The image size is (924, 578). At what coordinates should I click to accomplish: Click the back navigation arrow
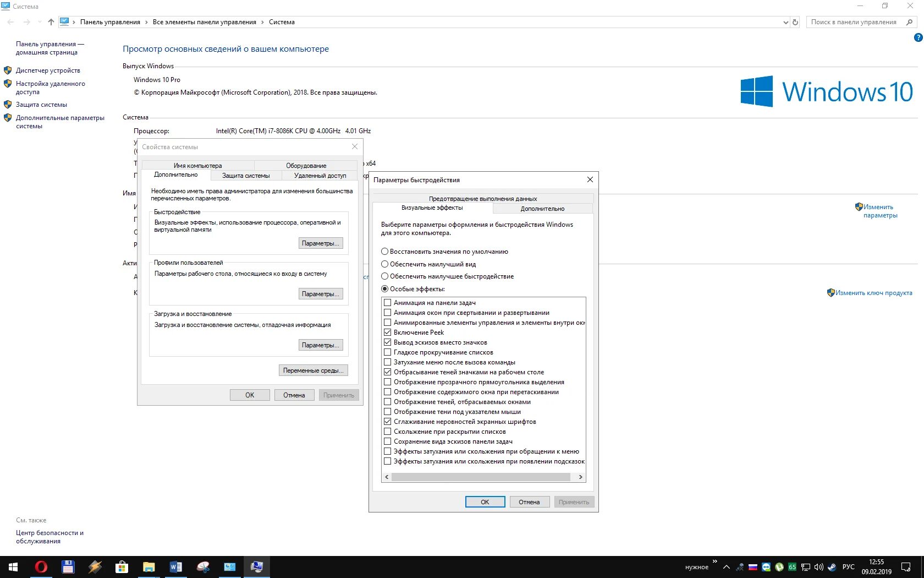click(10, 22)
